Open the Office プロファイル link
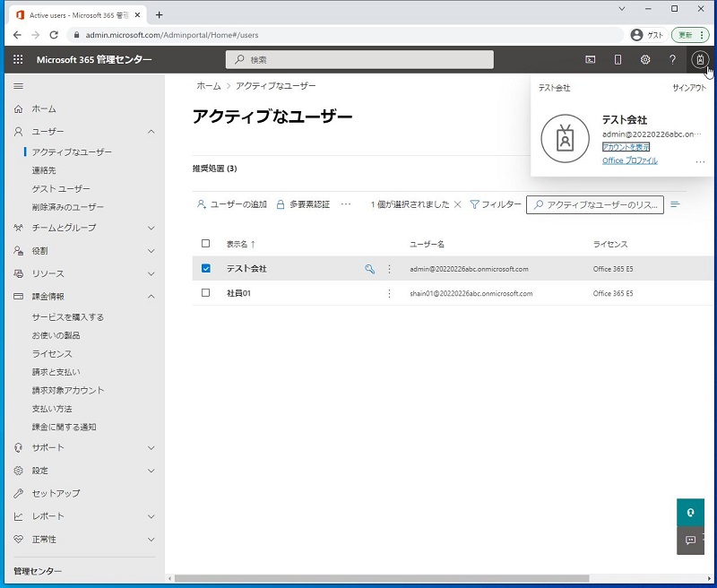This screenshot has height=588, width=717. click(x=630, y=160)
